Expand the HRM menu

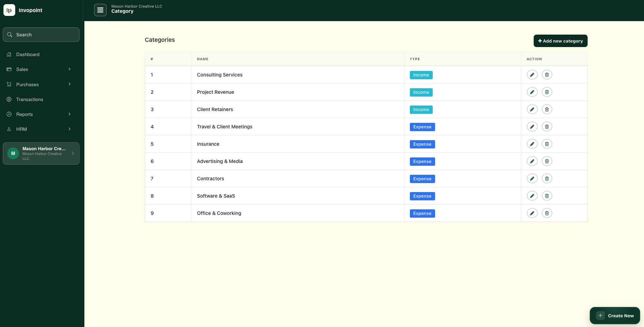[x=41, y=129]
